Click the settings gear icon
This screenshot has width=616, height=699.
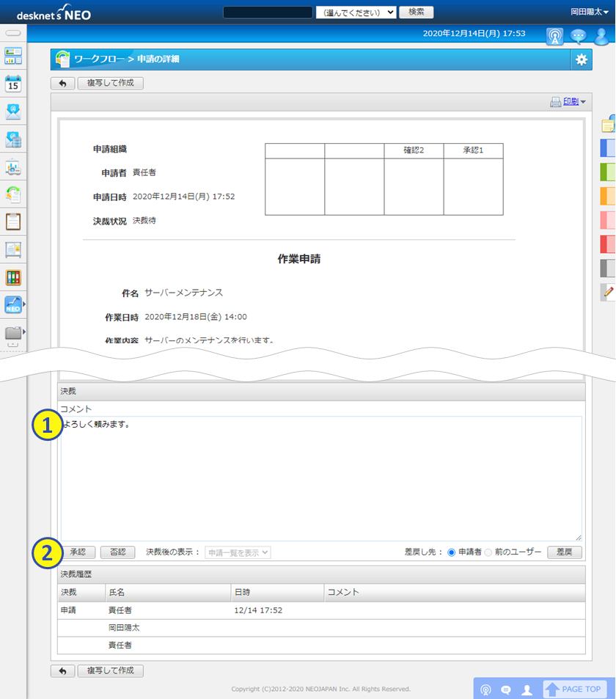[x=582, y=60]
